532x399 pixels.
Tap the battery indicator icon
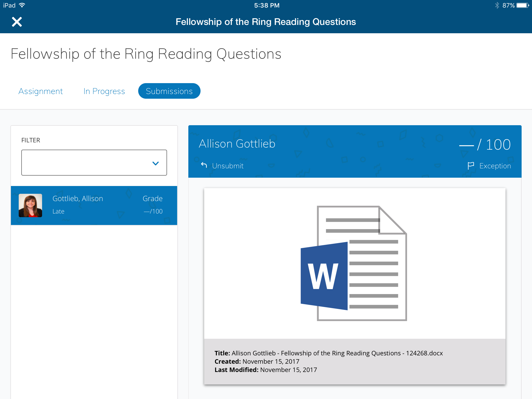coord(523,5)
